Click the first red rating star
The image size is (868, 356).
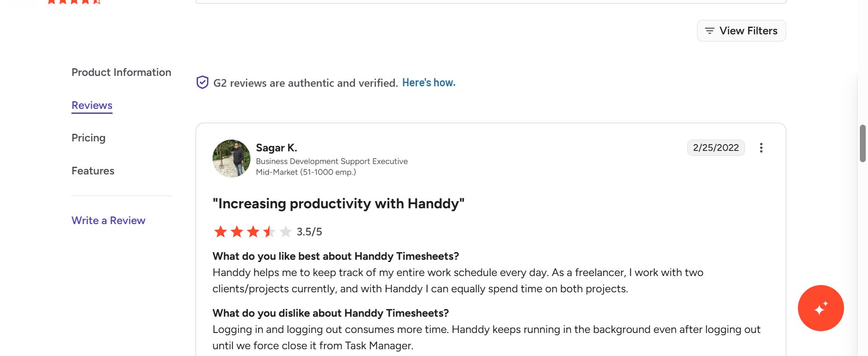click(x=221, y=232)
